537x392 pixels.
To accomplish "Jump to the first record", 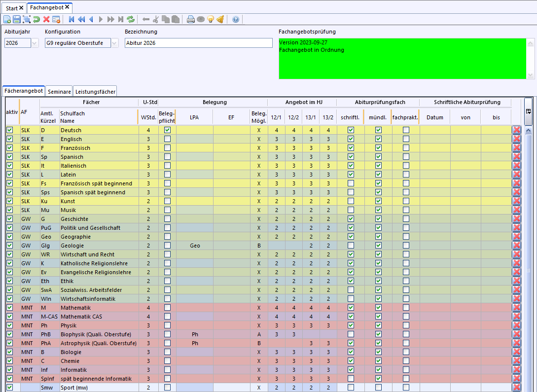I will point(71,20).
